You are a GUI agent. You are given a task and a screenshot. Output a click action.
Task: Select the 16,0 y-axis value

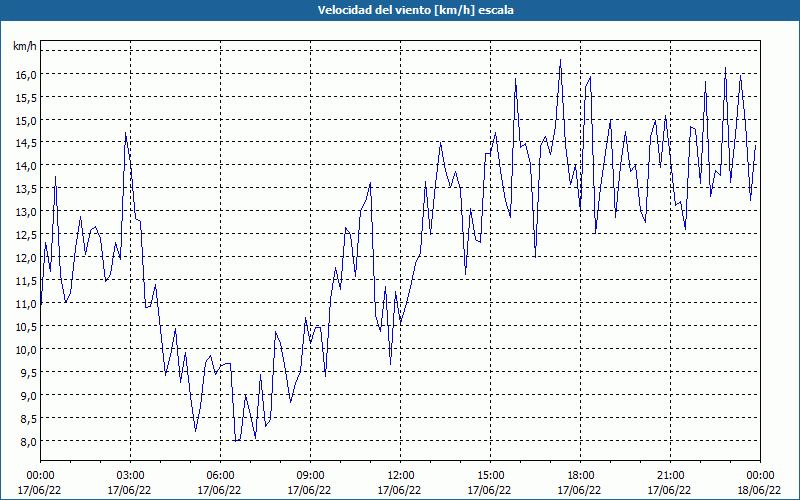coord(26,74)
